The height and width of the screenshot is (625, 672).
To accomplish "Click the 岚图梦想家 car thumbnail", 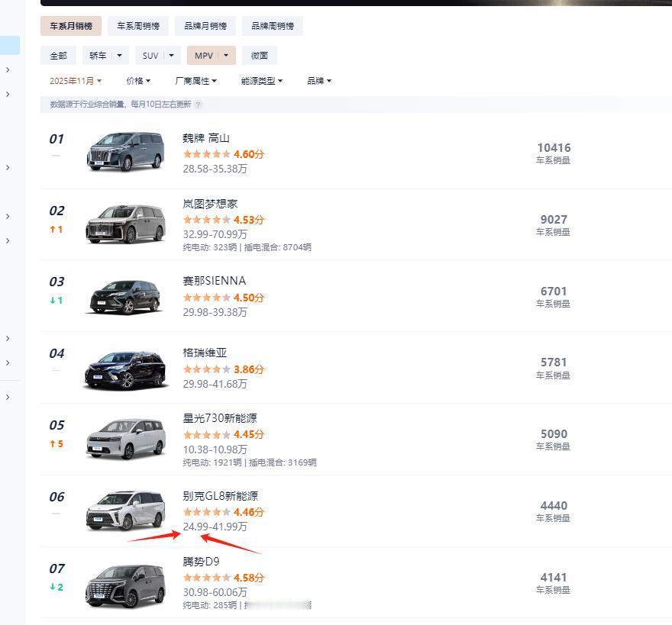I will tap(125, 224).
